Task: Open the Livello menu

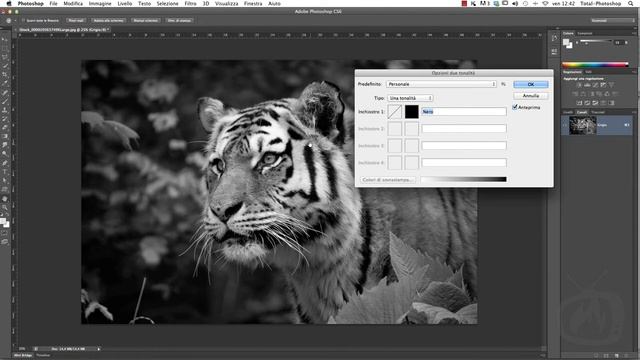Action: [124, 3]
